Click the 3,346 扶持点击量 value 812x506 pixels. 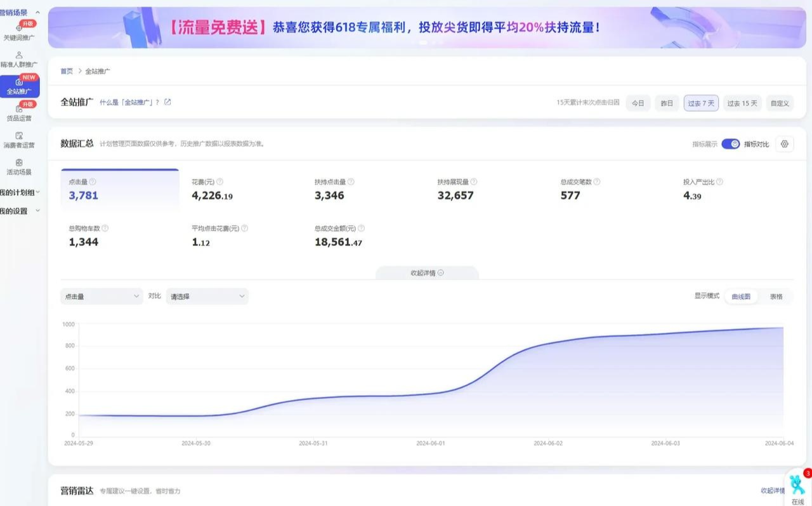click(329, 195)
